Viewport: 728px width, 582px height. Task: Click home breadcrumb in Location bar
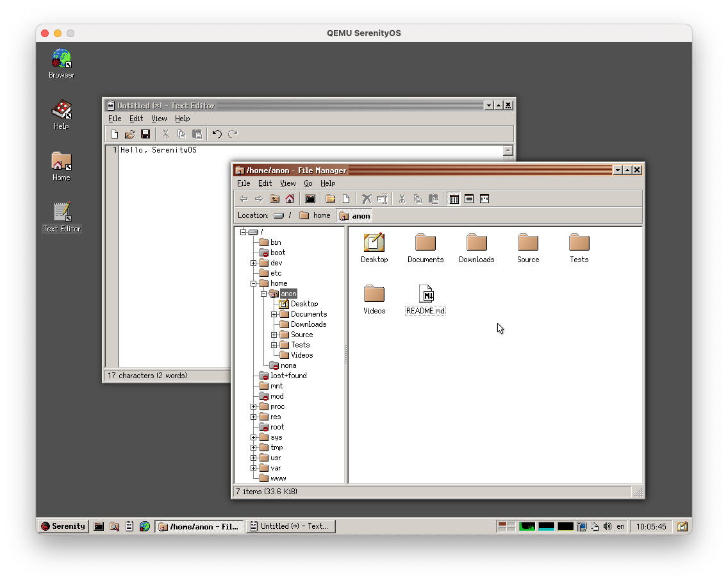point(315,215)
